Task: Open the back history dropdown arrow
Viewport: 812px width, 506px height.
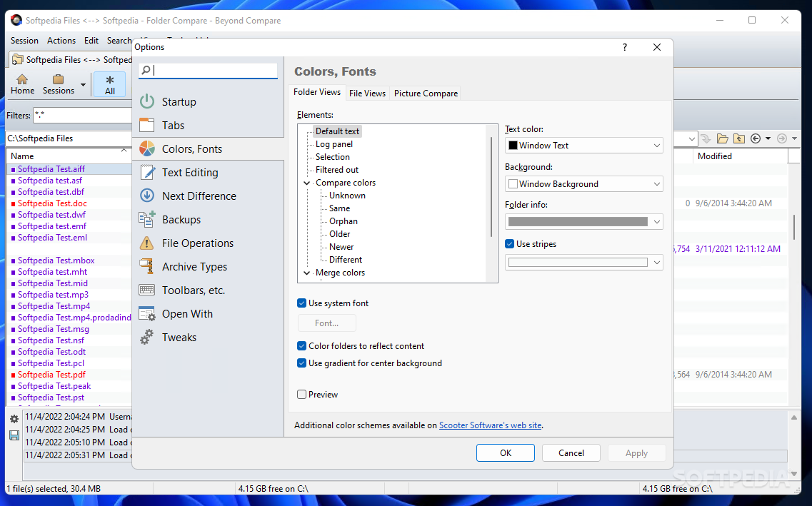Action: [x=768, y=138]
